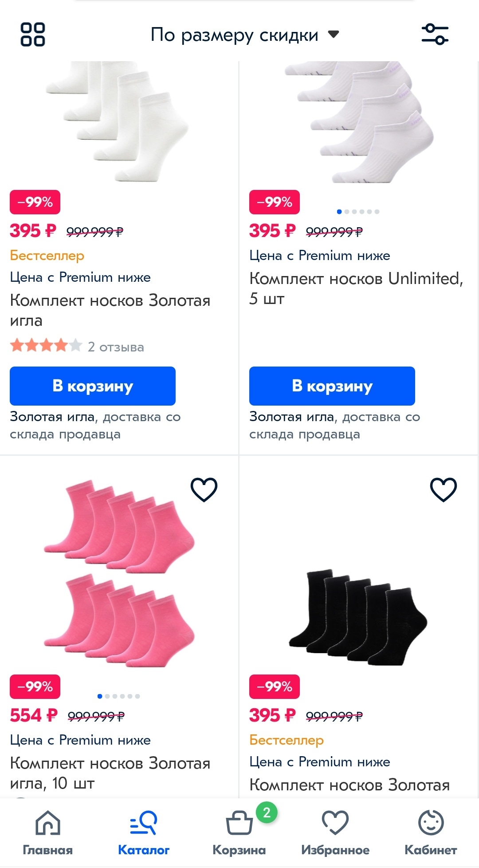Add Золотая игла white socks to cart

point(93,386)
